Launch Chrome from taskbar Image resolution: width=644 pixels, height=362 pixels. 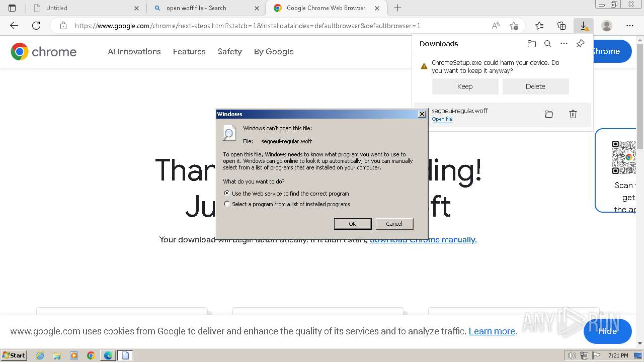[91, 355]
